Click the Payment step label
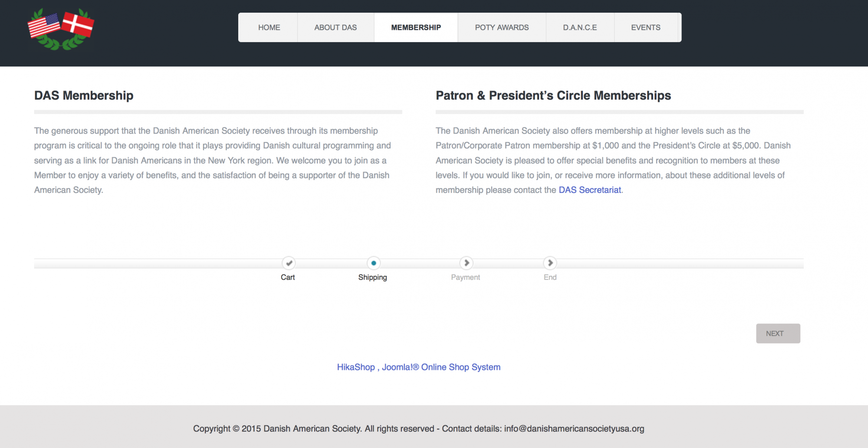Screen dimensions: 868x448 coord(465,277)
